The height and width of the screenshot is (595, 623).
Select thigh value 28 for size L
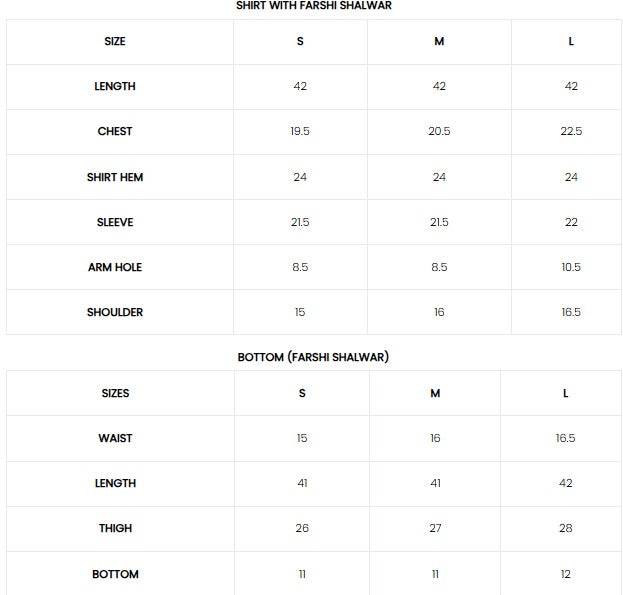tap(566, 528)
